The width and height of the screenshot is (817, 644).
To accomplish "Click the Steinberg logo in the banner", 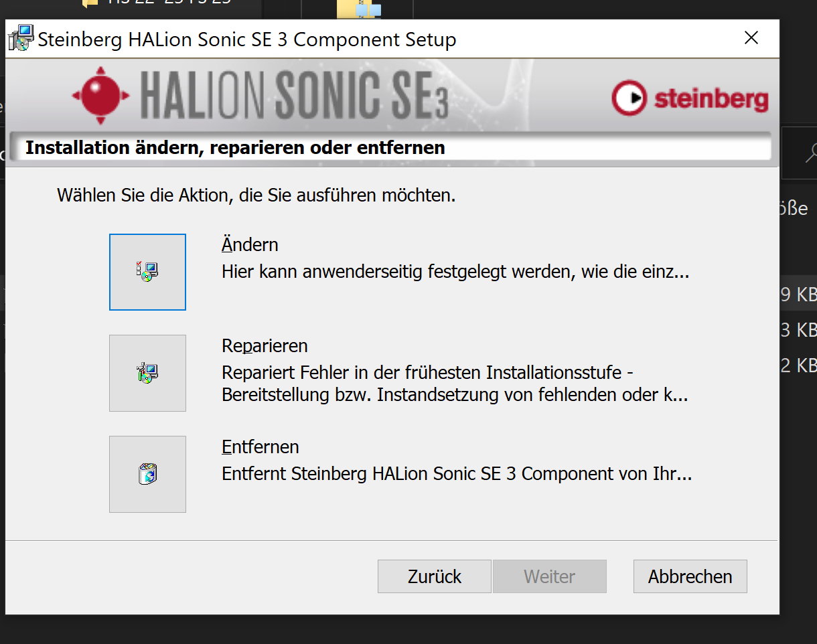I will pyautogui.click(x=690, y=99).
